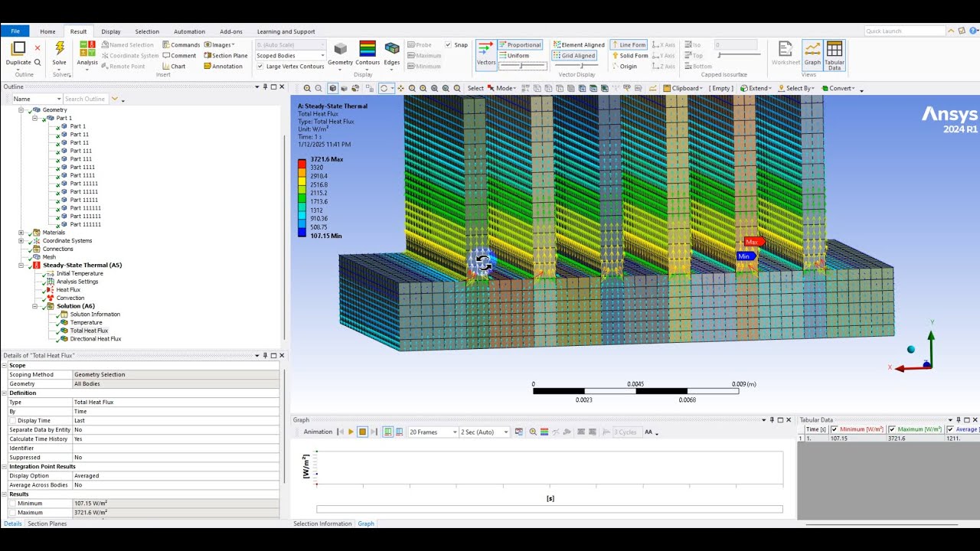Enable Proportional vector length
This screenshot has height=551, width=980.
[521, 45]
